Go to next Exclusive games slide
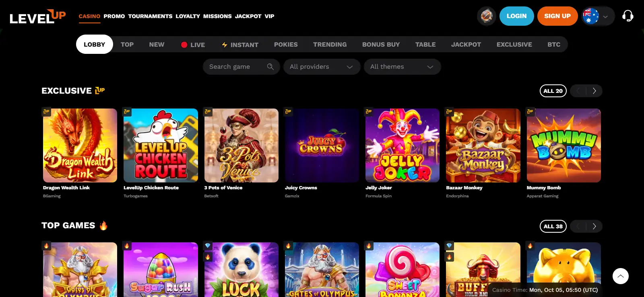Screen dimensions: 644x297 pyautogui.click(x=594, y=91)
